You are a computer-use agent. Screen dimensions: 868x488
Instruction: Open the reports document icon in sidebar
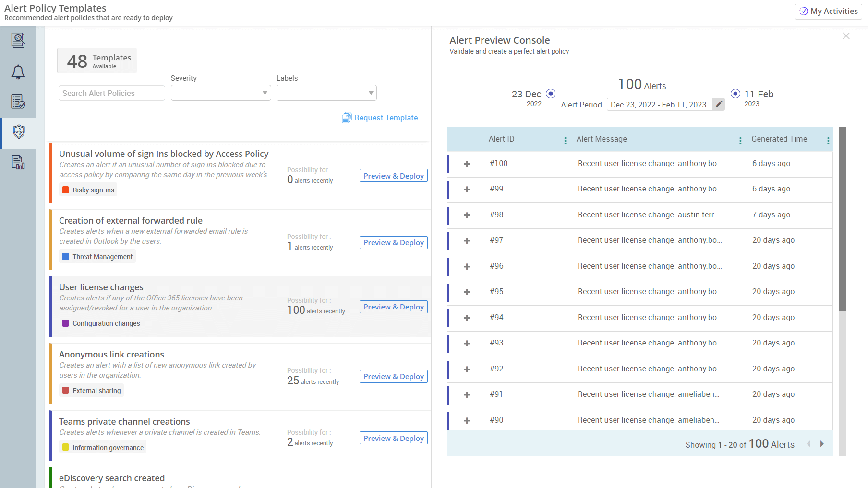tap(18, 163)
